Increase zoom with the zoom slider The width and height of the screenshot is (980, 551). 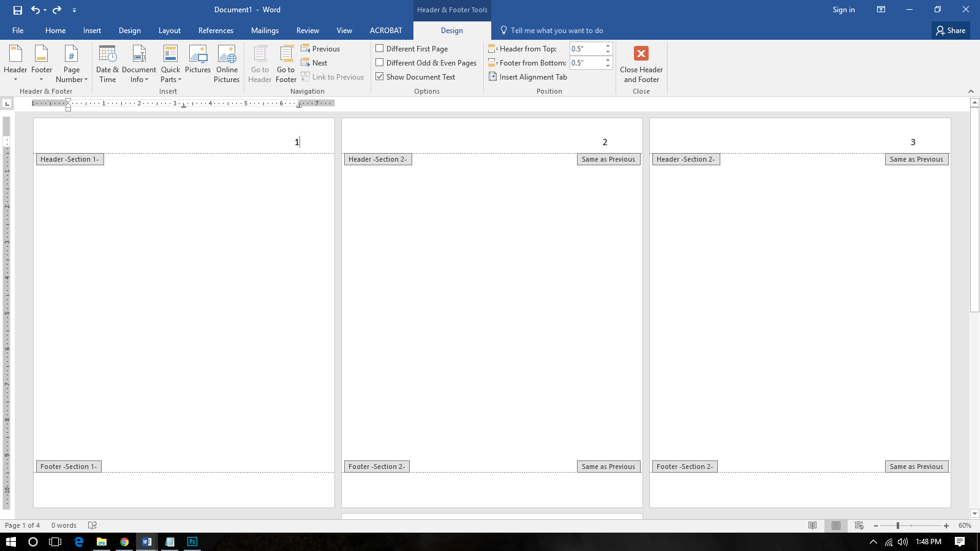click(x=945, y=525)
